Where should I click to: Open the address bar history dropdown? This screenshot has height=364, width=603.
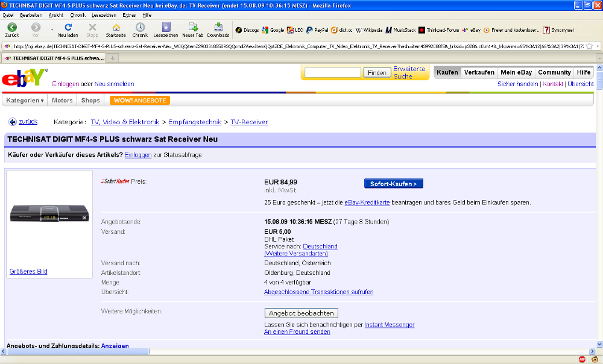pyautogui.click(x=598, y=46)
